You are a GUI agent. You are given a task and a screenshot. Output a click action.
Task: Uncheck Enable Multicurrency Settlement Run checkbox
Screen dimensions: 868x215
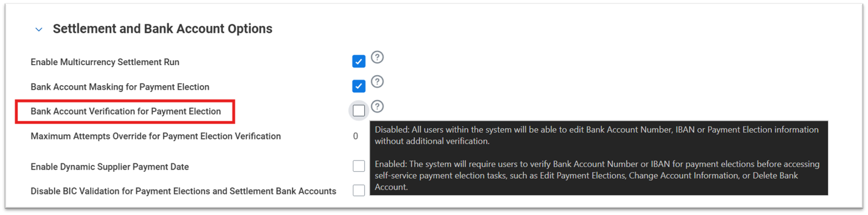click(359, 61)
